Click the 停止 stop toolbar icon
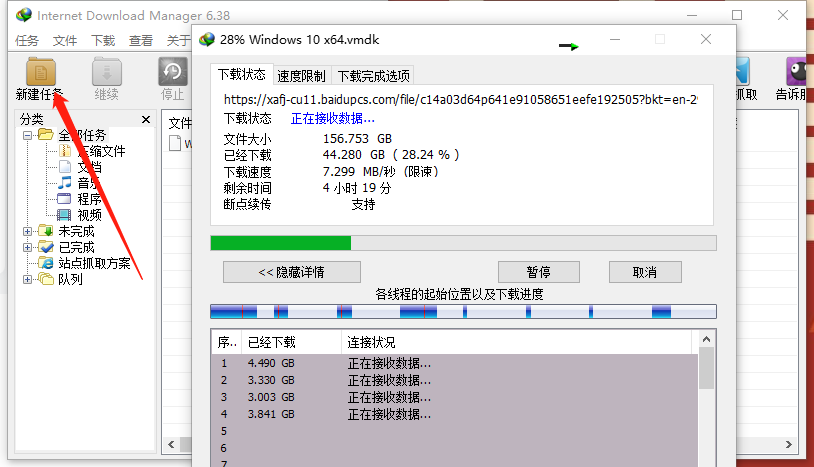The image size is (814, 467). coord(172,72)
